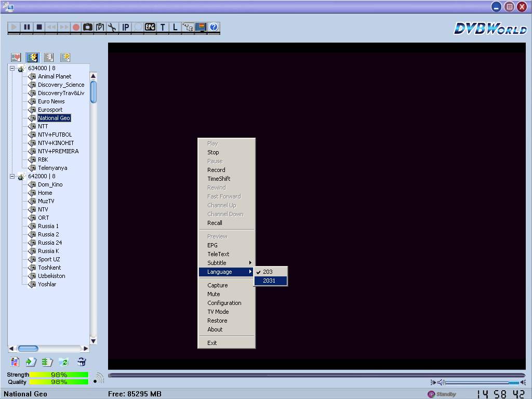Click the speaker mute icon by volume
The height and width of the screenshot is (399, 532).
440,382
